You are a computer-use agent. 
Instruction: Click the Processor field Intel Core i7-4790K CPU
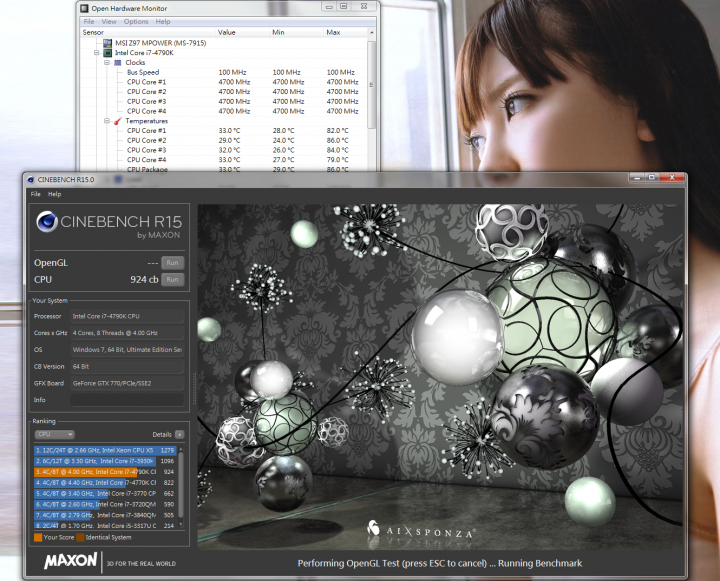pos(127,316)
